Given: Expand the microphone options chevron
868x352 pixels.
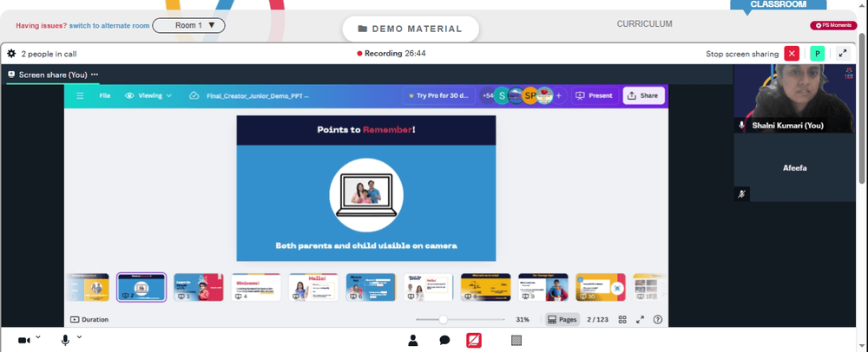Looking at the screenshot, I should point(79,336).
